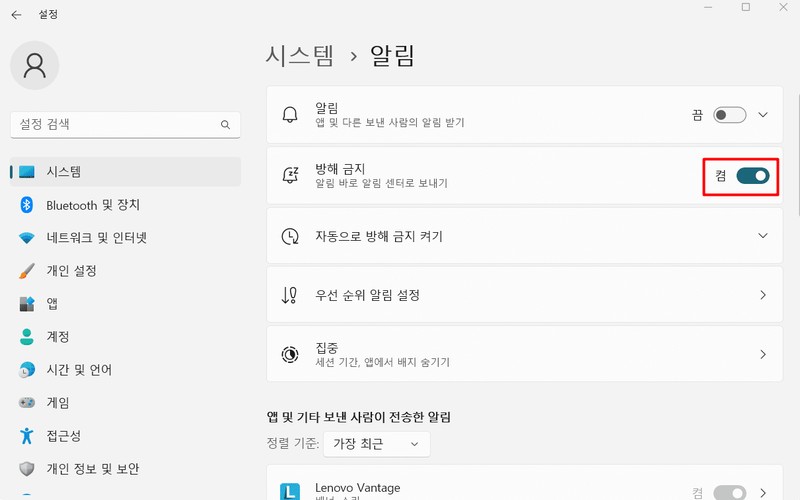Click the apps icon beside 앱
This screenshot has height=500, width=800.
[27, 304]
